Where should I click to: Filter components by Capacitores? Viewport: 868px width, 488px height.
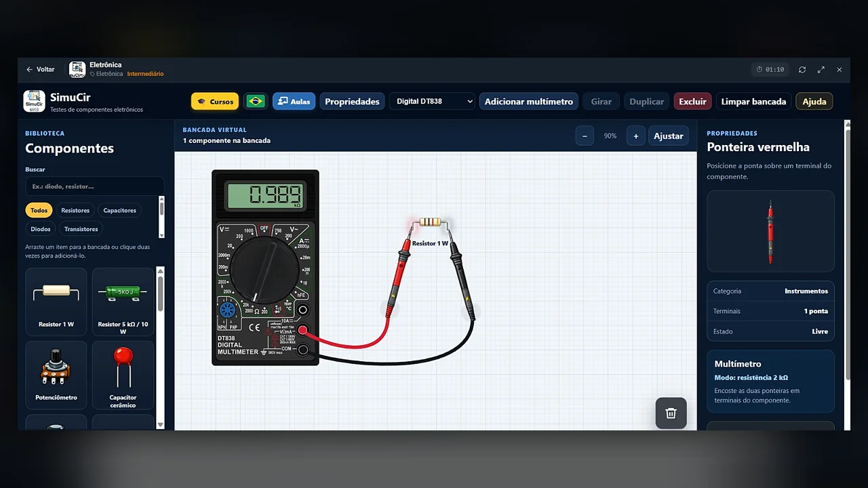pos(120,210)
